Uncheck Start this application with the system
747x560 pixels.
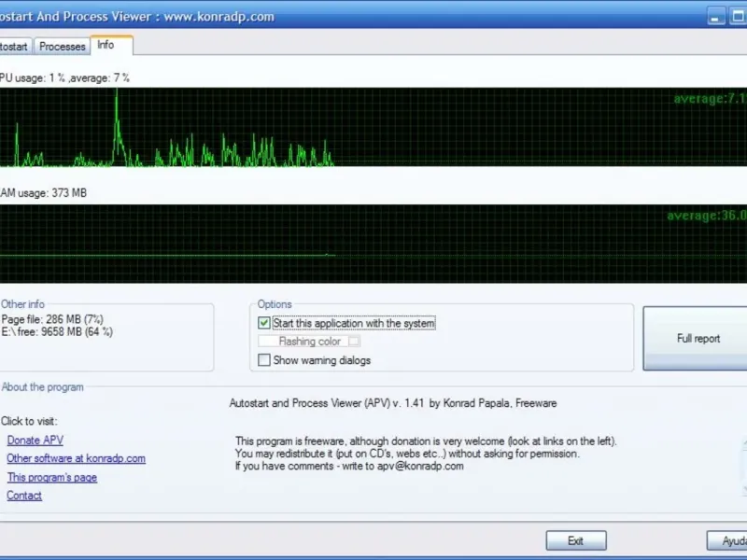click(x=264, y=323)
